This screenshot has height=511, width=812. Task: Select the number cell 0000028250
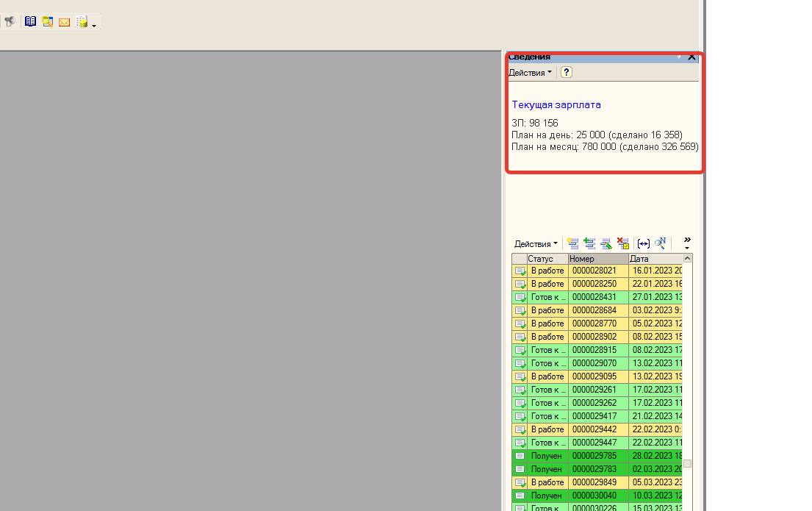pyautogui.click(x=598, y=284)
